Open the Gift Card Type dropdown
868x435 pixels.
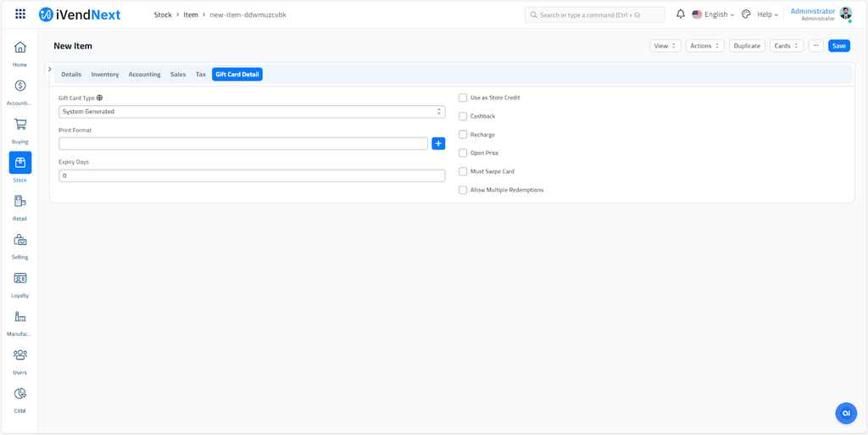click(x=252, y=112)
